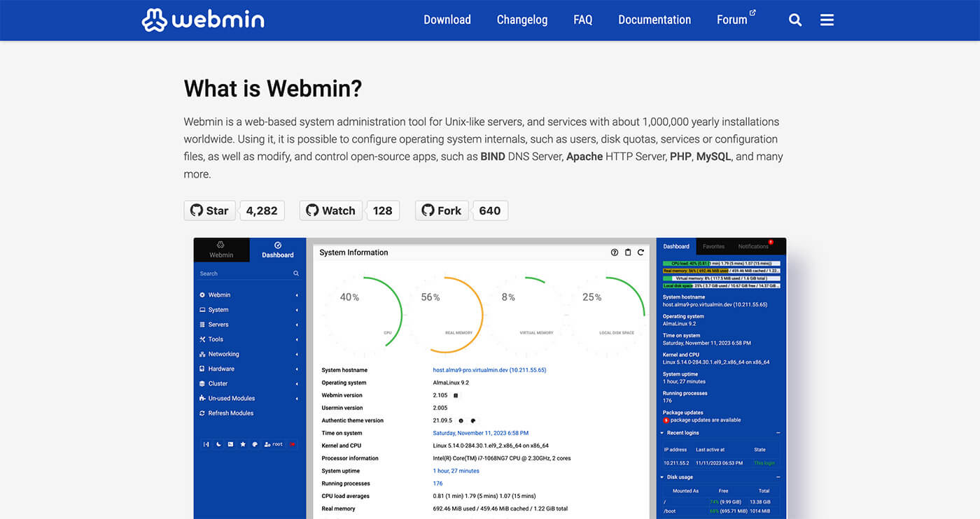Click the gear icon beside Webmin category
Image resolution: width=980 pixels, height=519 pixels.
202,295
